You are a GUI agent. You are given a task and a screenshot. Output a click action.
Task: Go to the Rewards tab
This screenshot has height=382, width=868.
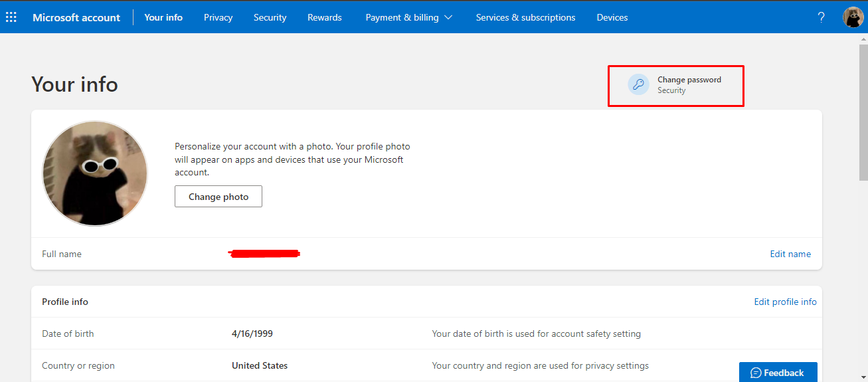coord(325,17)
